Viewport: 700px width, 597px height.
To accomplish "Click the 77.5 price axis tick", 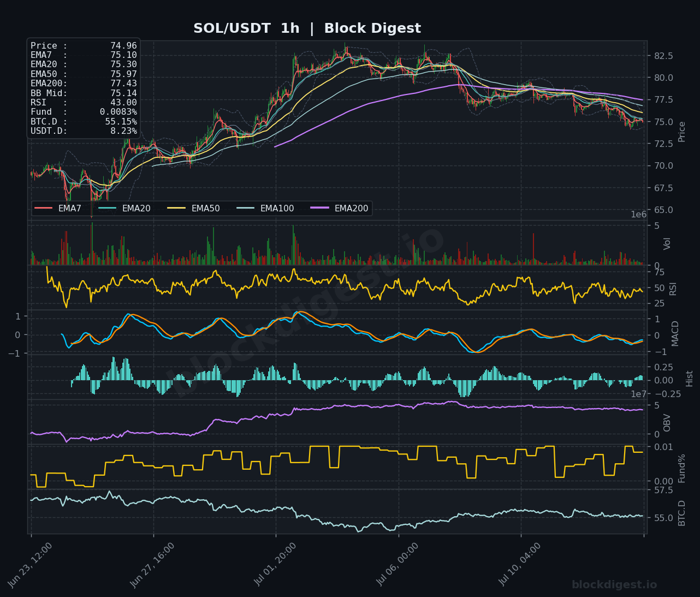I will (x=663, y=100).
